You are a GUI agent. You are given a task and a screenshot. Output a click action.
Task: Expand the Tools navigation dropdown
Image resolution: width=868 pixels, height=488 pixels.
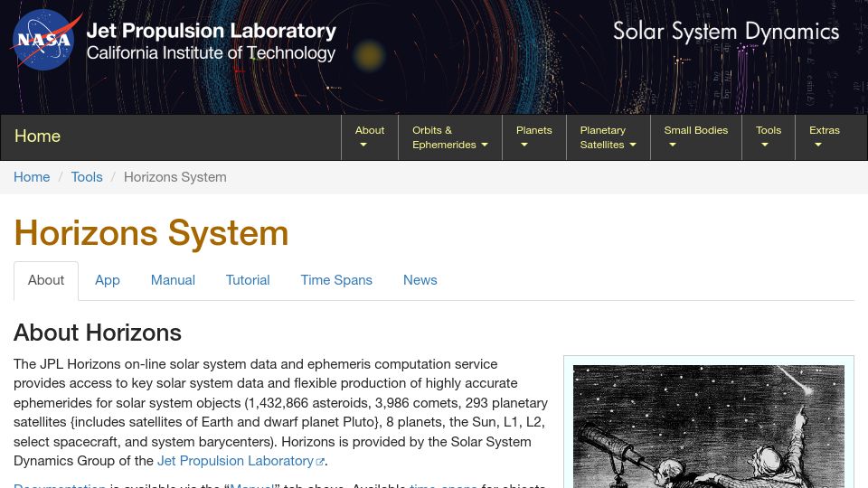point(769,137)
